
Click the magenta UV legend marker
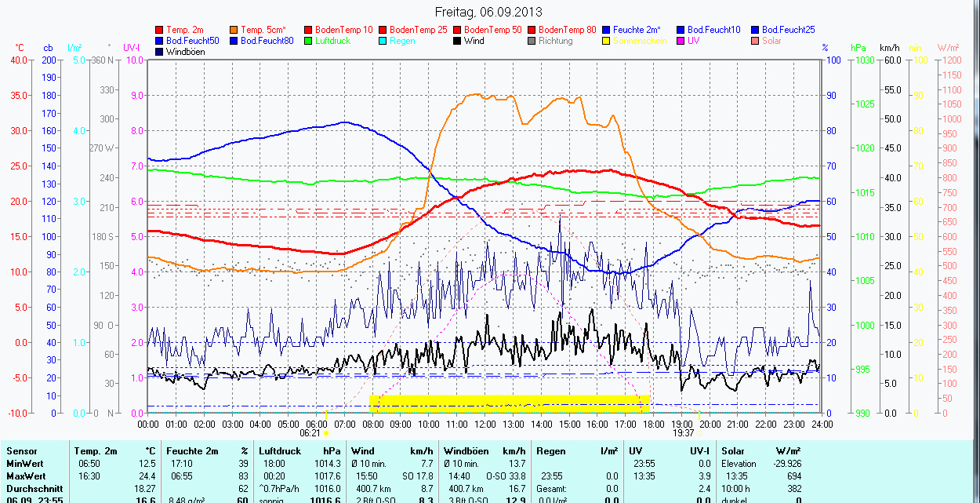[681, 41]
